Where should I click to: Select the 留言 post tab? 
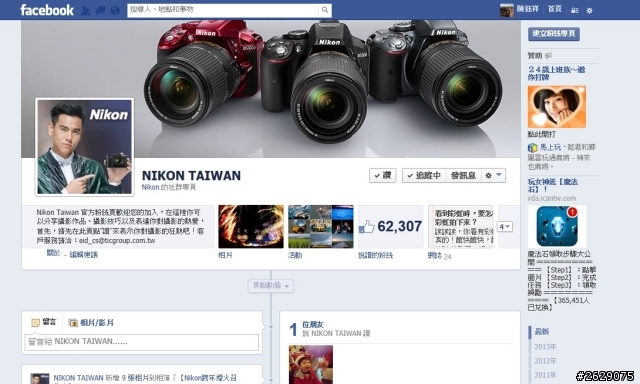[44, 322]
